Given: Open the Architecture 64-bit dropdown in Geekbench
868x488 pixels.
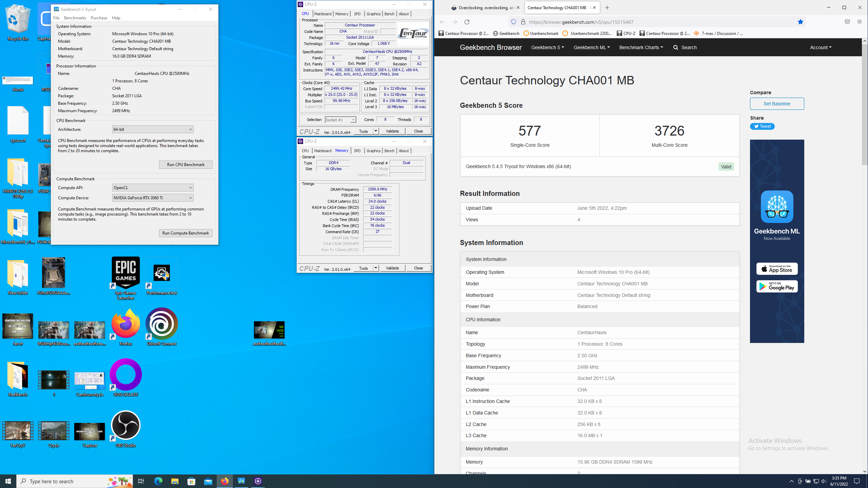Looking at the screenshot, I should click(153, 129).
